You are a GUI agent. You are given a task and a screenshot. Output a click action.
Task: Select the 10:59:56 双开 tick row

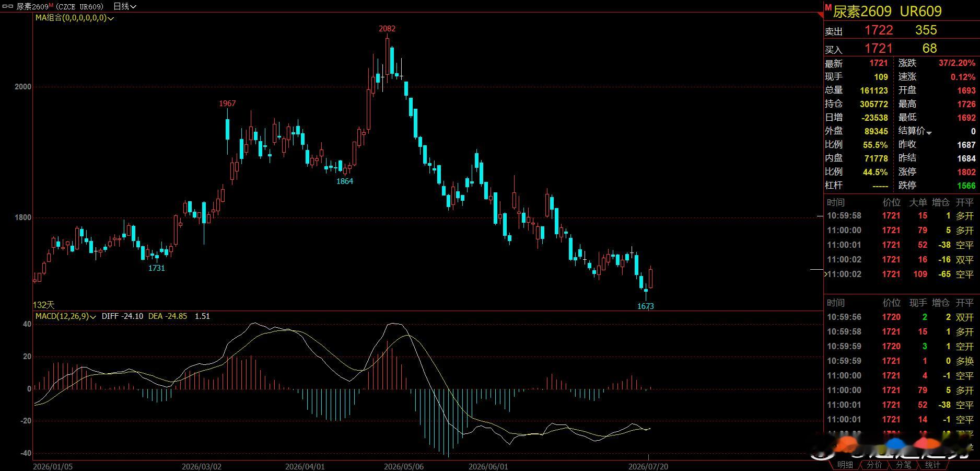900,317
